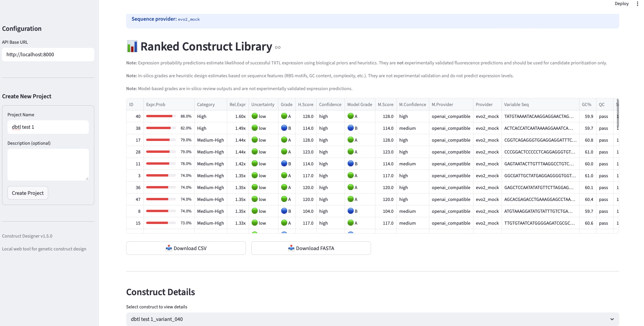Viewport: 644px width, 326px height.
Task: Click the ID column header
Action: click(x=135, y=104)
